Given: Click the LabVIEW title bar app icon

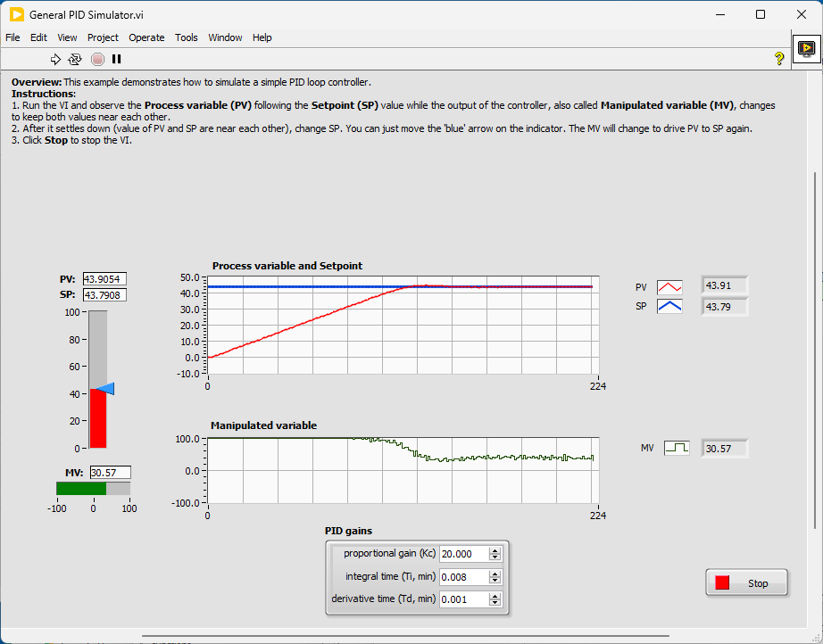Looking at the screenshot, I should 16,14.
